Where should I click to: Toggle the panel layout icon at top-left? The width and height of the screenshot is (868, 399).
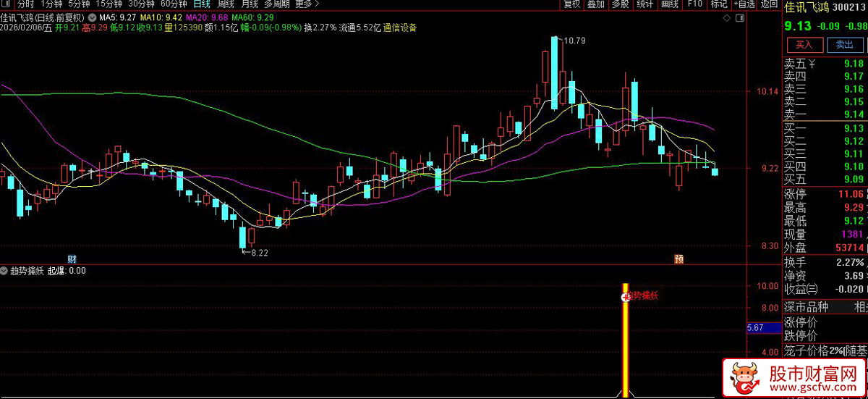point(7,4)
